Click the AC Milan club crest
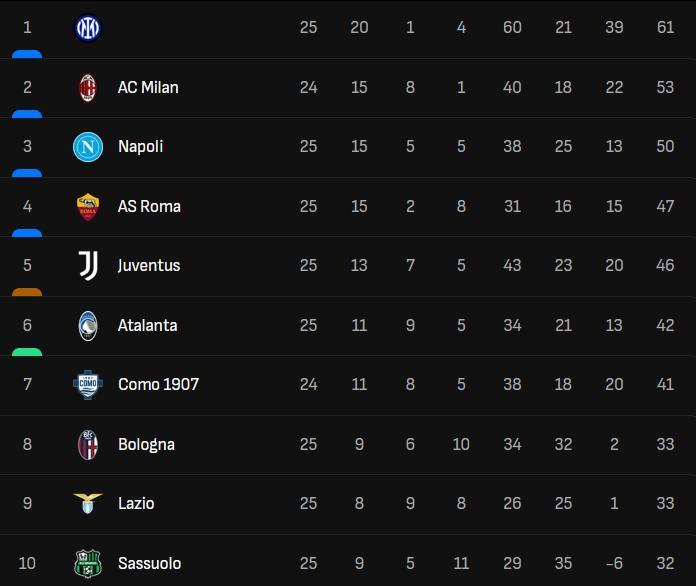696x586 pixels. [x=87, y=87]
